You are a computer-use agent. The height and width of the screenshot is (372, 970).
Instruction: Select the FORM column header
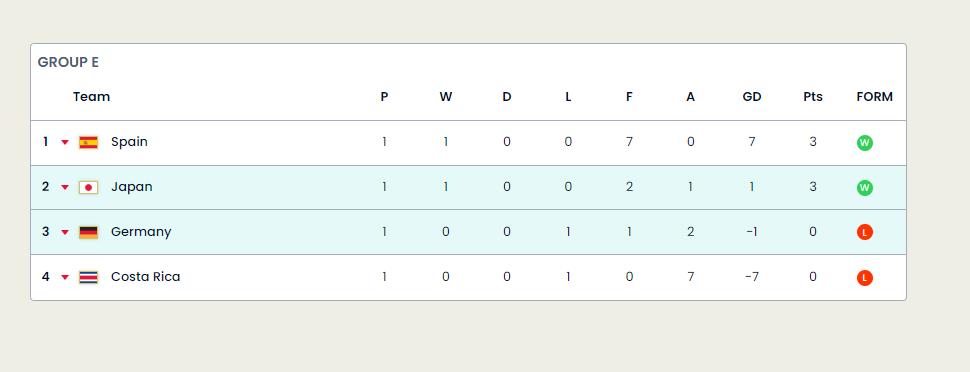[x=875, y=97]
